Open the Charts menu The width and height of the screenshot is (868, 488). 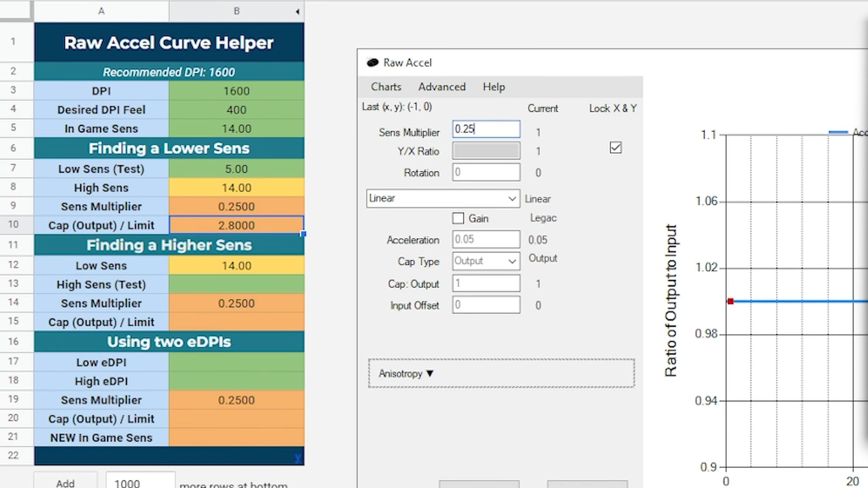(x=386, y=87)
